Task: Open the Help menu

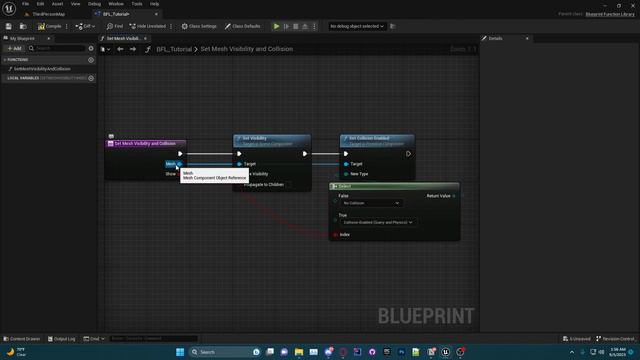Action: click(x=154, y=4)
